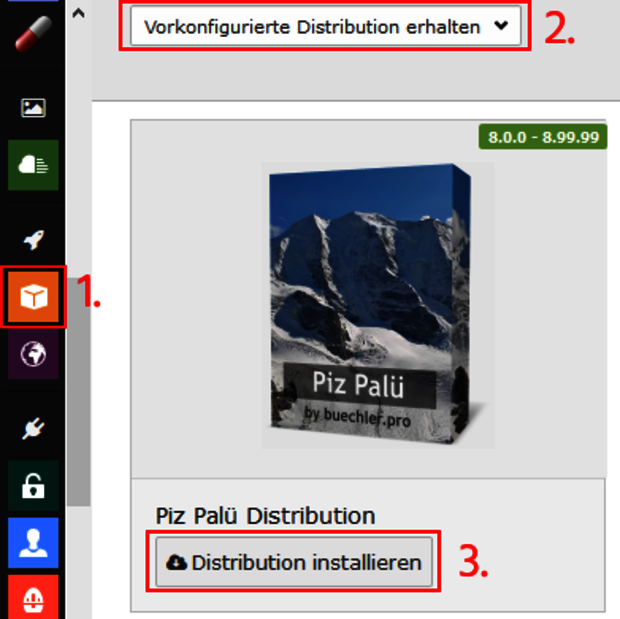
Task: Click the globe icon in sidebar
Action: (x=33, y=354)
